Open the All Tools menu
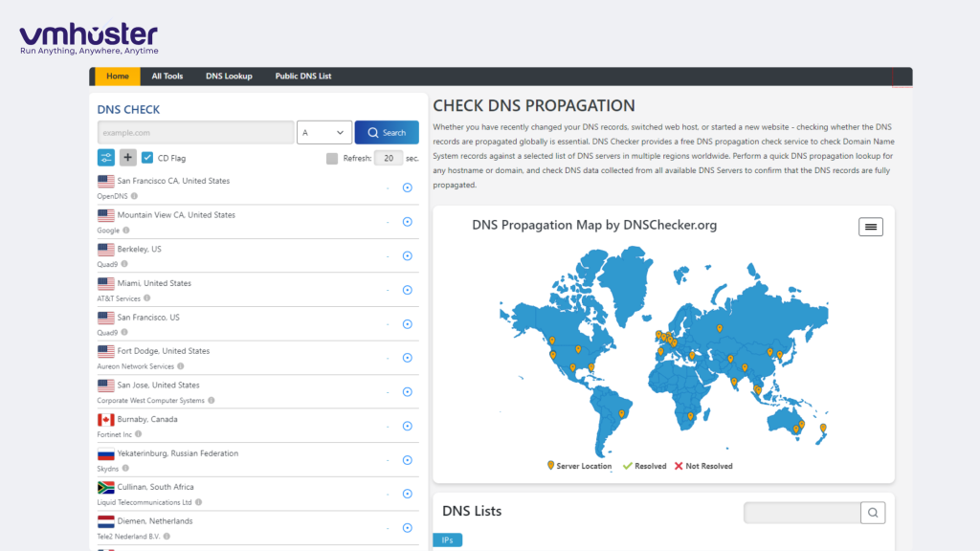This screenshot has width=980, height=551. 167,77
